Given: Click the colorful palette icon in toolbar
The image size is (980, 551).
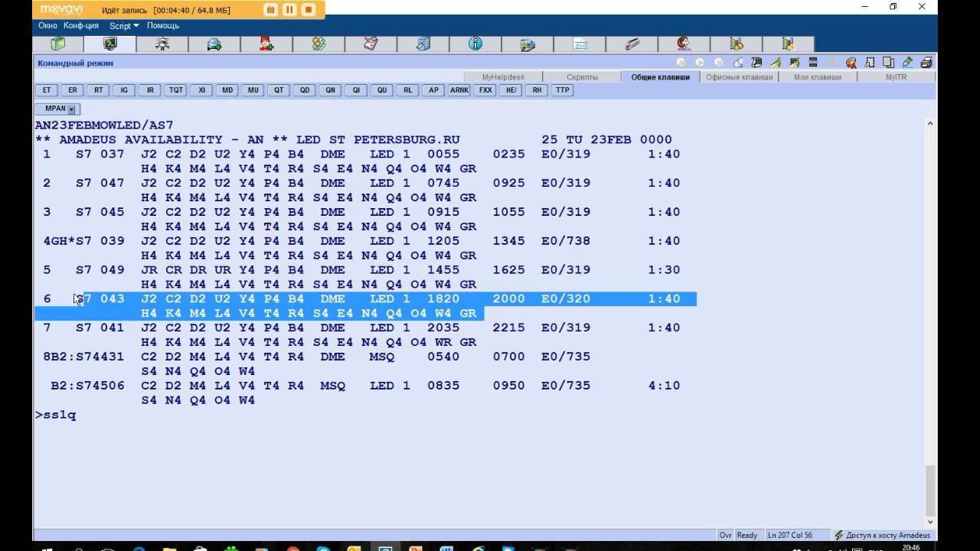Looking at the screenshot, I should (x=851, y=63).
